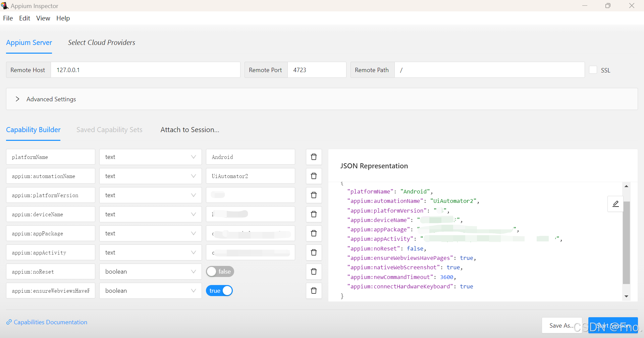Open the View menu
Screen dimensions: 644x338
tap(43, 18)
